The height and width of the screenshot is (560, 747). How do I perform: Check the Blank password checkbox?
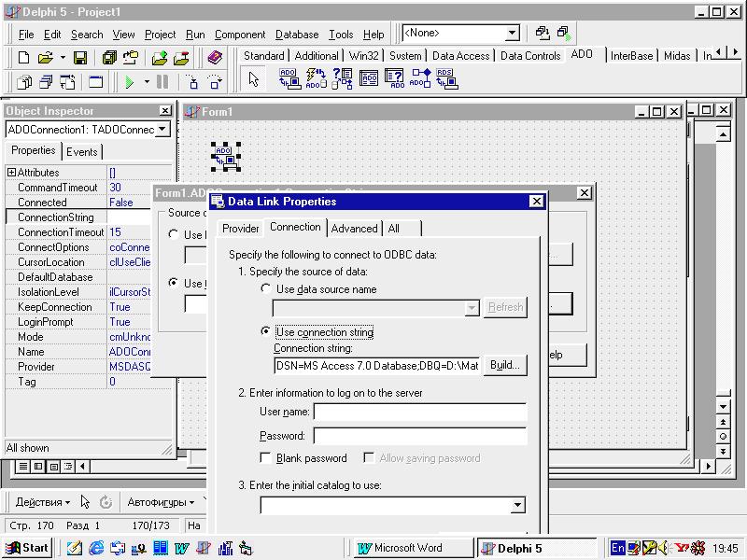(x=265, y=457)
